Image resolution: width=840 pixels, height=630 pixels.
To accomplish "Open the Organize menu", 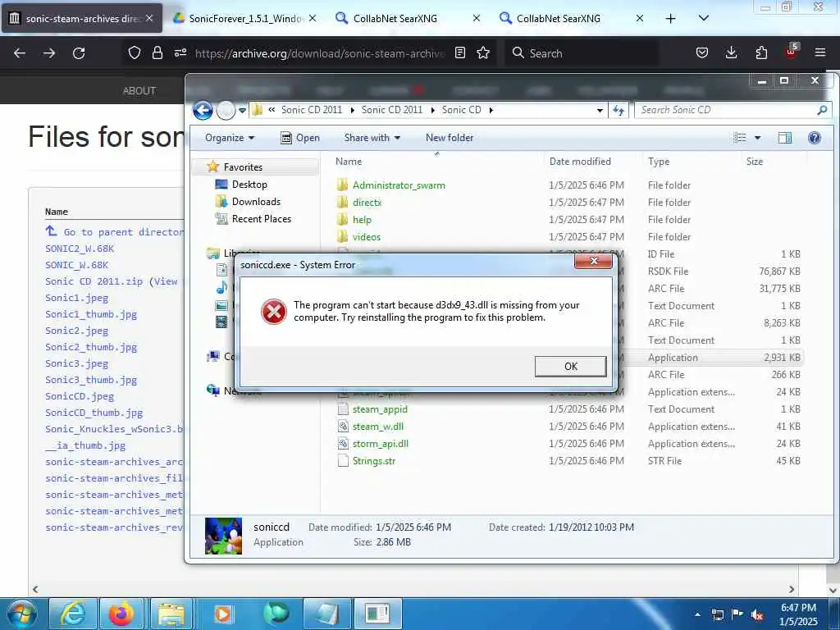I will (x=230, y=138).
